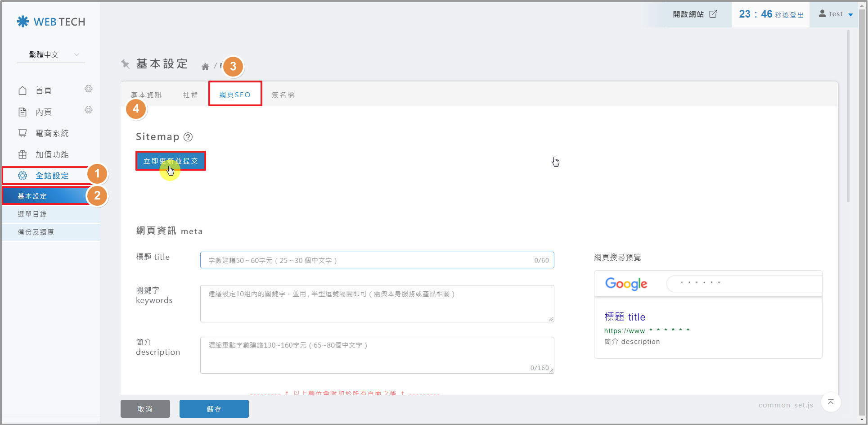Click the WEB TECH logo
Screen dimensions: 868x425
(51, 22)
